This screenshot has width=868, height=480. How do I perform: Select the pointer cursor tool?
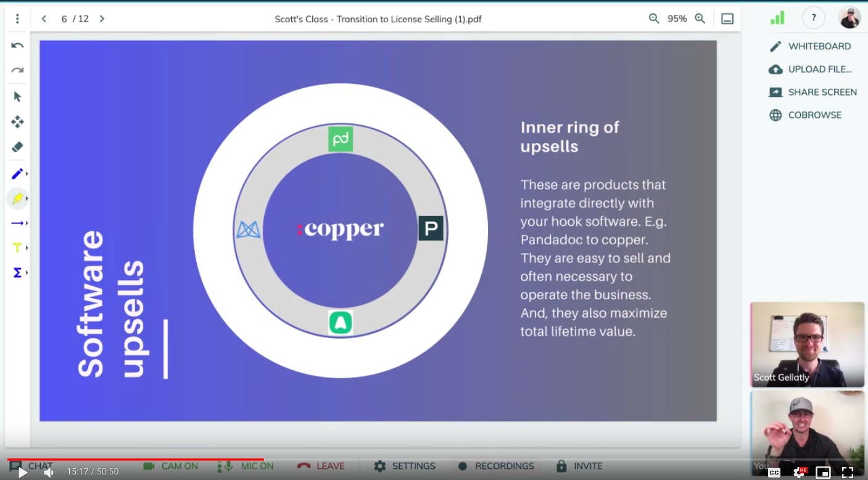pyautogui.click(x=17, y=96)
